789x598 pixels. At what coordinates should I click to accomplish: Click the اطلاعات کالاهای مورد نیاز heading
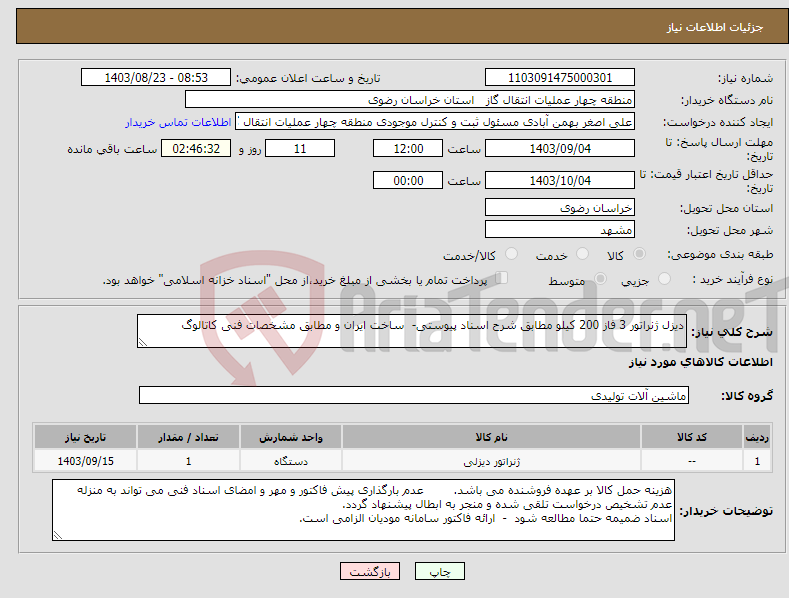click(700, 362)
